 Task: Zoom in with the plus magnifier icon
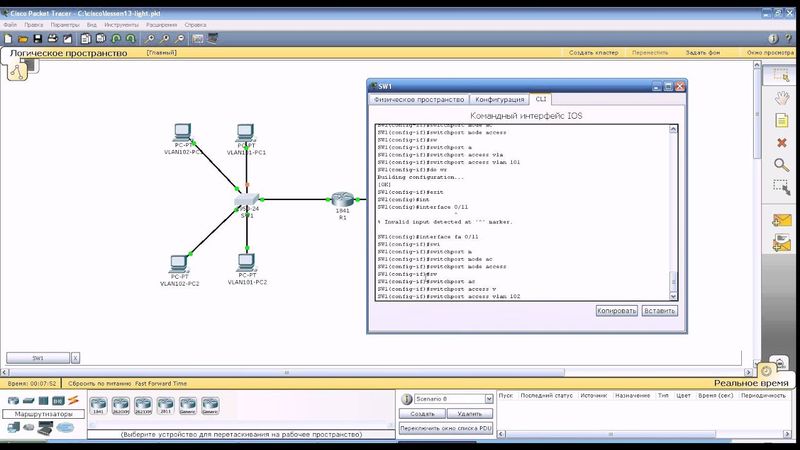(x=149, y=38)
